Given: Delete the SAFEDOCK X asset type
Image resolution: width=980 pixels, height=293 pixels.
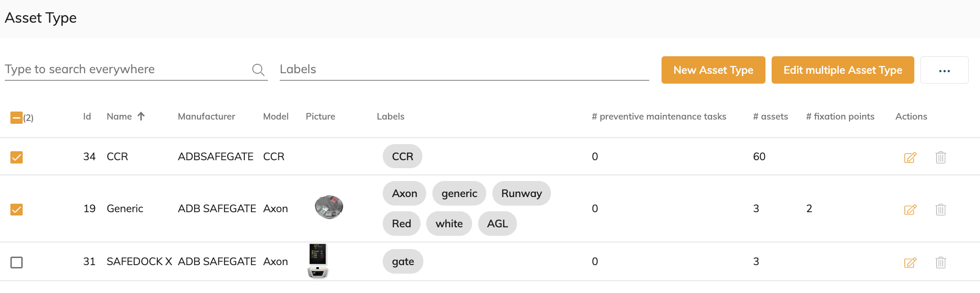Looking at the screenshot, I should (940, 262).
